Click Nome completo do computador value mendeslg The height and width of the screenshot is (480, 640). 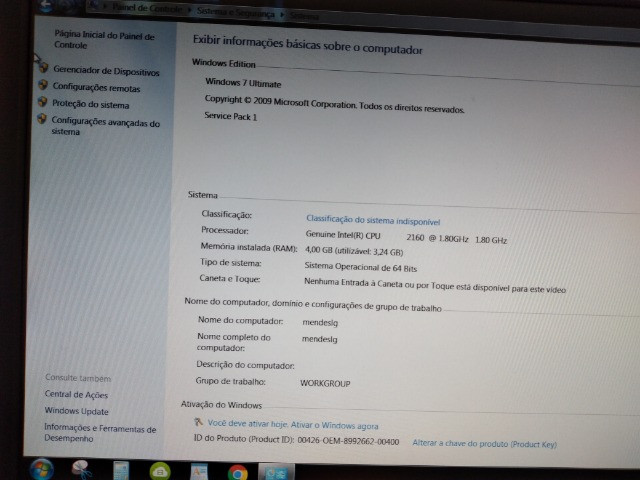[x=320, y=339]
